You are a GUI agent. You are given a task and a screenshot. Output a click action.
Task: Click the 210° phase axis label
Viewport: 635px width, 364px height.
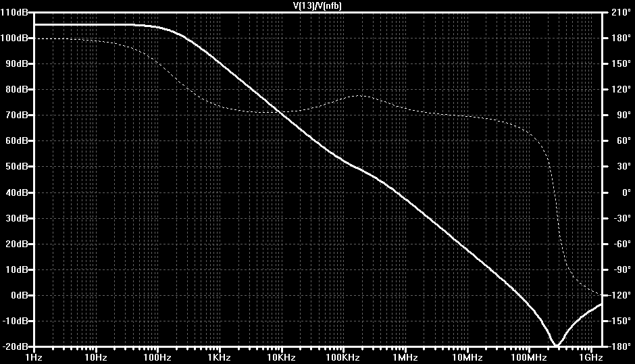click(x=621, y=12)
